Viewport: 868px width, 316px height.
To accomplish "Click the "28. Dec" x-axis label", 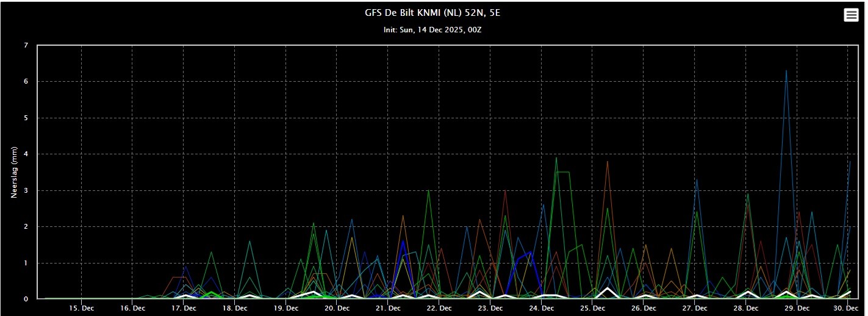I will point(747,309).
